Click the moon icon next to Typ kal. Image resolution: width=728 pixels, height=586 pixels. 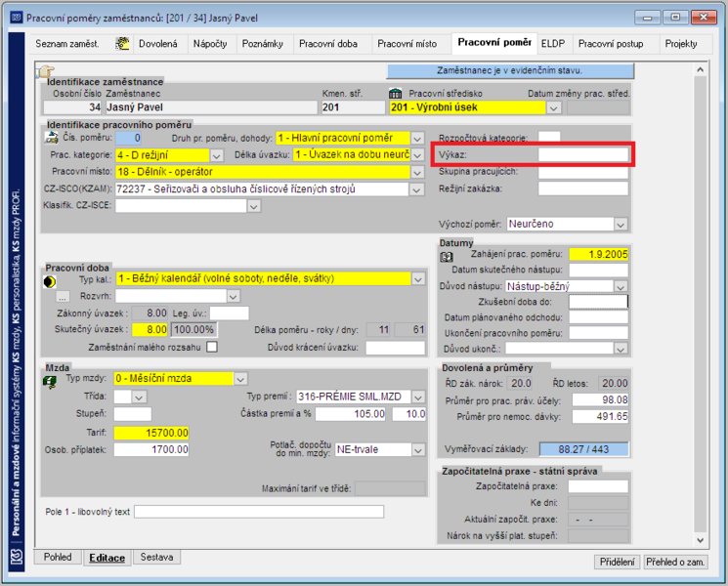[x=50, y=281]
